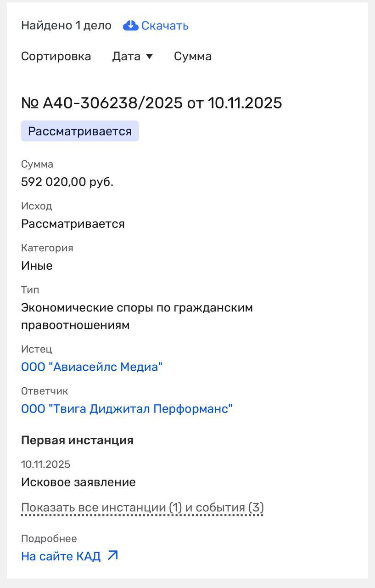Click the blue "Рассматривается" status badge
The width and height of the screenshot is (375, 588).
(x=80, y=131)
